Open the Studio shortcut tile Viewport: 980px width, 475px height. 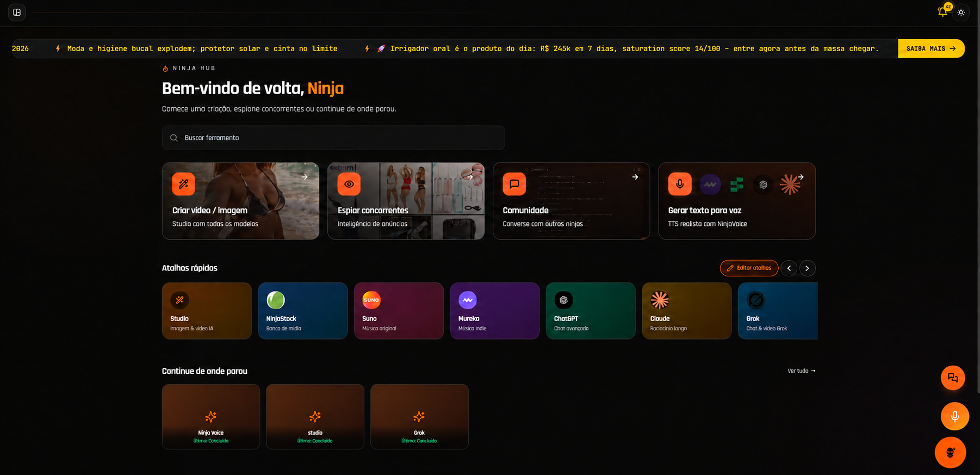pos(207,311)
